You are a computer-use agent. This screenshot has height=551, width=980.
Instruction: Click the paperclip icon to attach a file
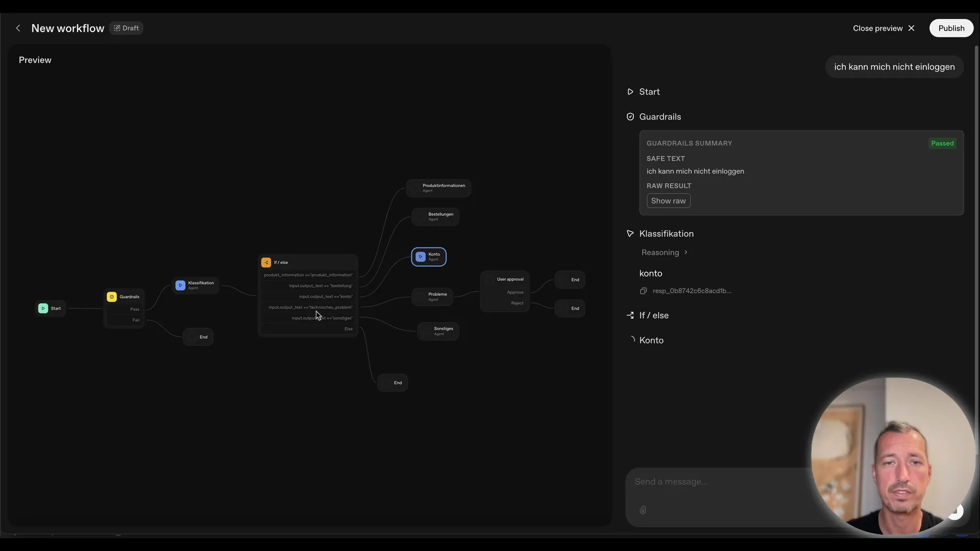point(643,510)
